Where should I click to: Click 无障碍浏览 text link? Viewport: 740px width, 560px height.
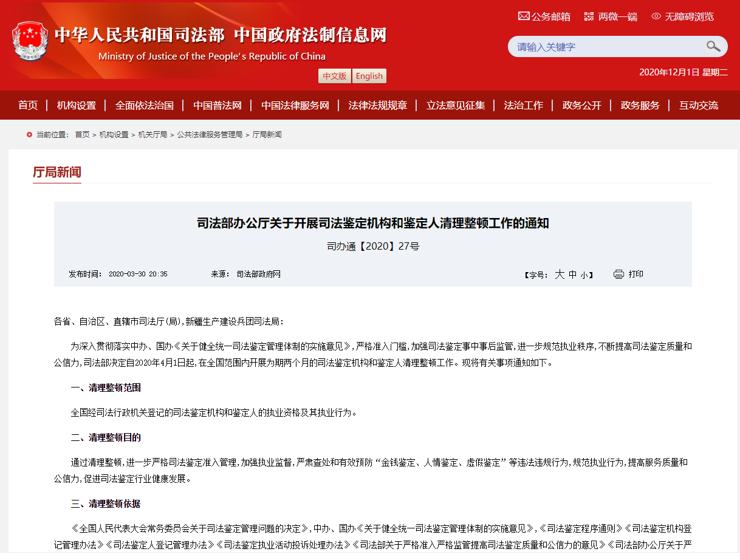point(689,16)
